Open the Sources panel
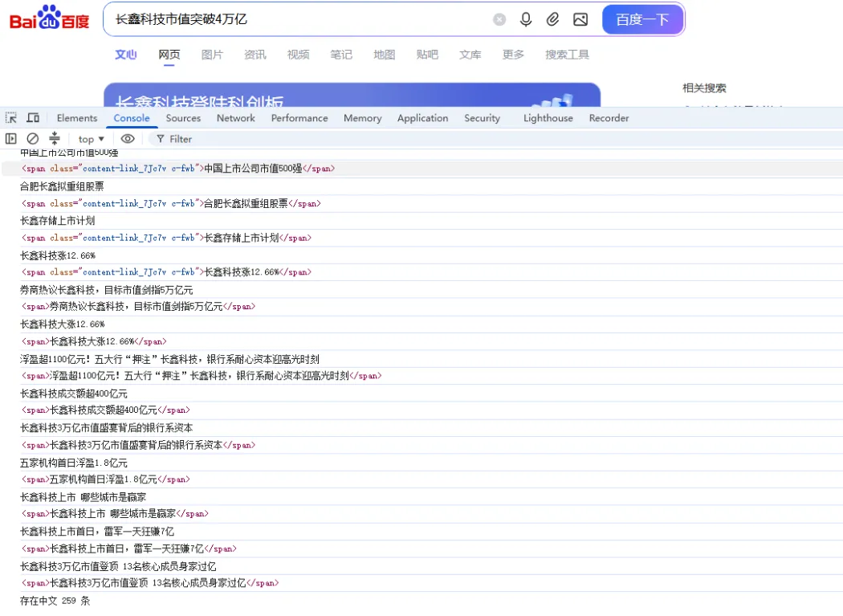 click(x=183, y=118)
